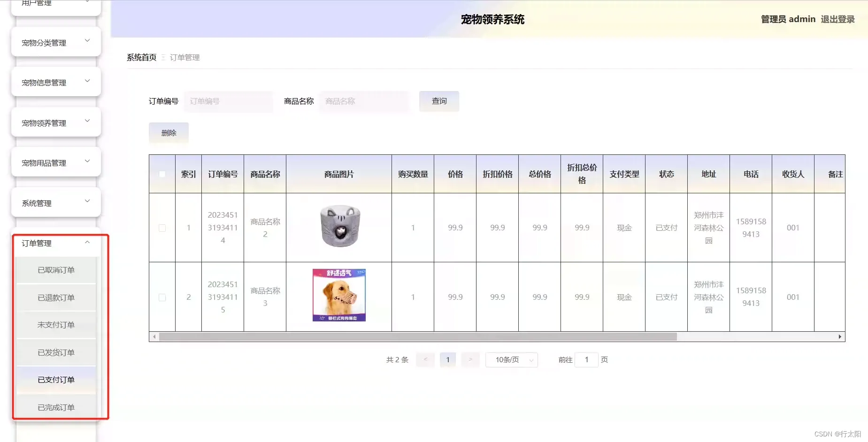Open the dog muzzle product image
Image resolution: width=868 pixels, height=442 pixels.
point(339,295)
